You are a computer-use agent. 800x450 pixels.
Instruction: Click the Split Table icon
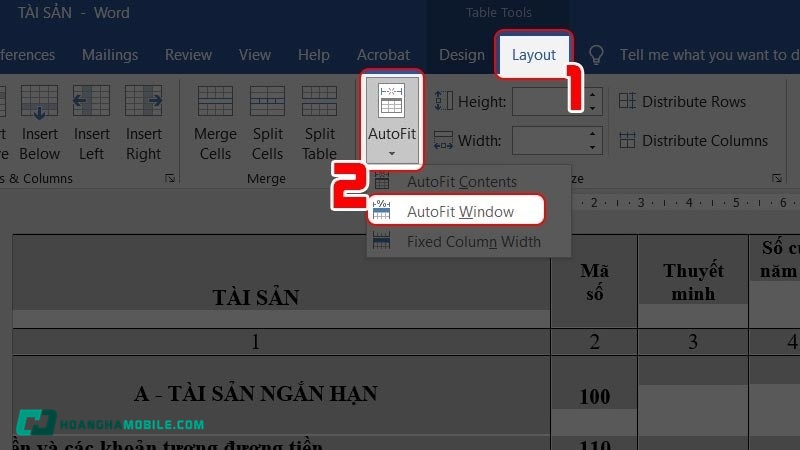click(x=319, y=101)
